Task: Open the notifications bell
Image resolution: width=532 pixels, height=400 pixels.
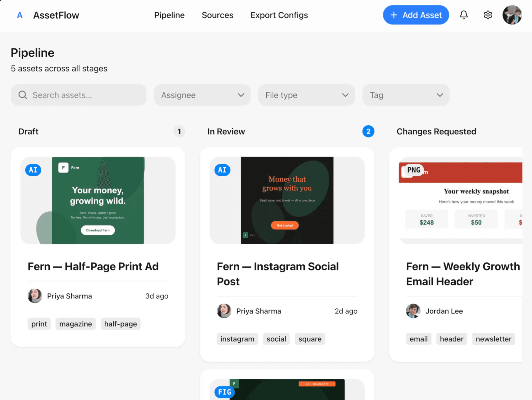Action: 464,15
